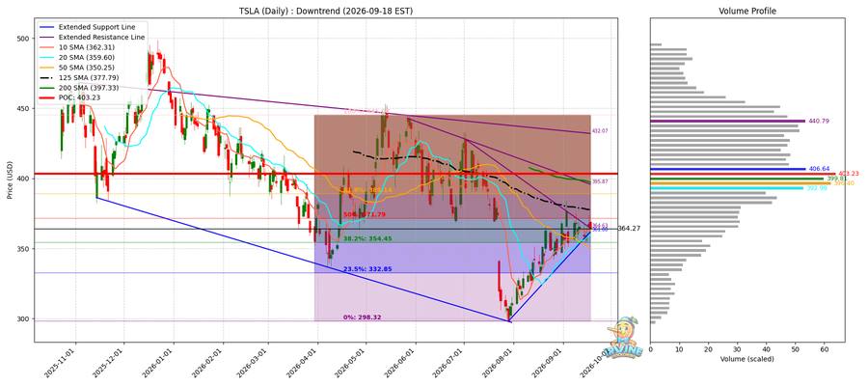Click the 50 tick on the volume axis
The width and height of the screenshot is (868, 386).
coord(795,349)
